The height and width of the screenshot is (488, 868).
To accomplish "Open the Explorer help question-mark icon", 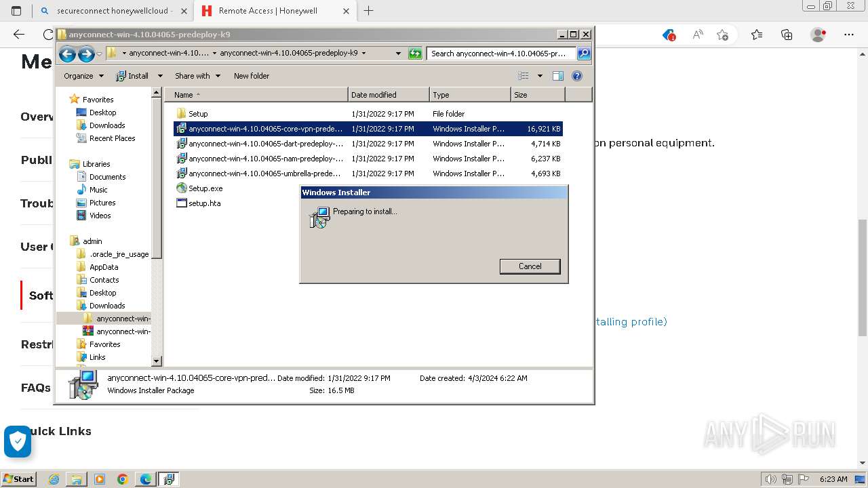I will (577, 76).
